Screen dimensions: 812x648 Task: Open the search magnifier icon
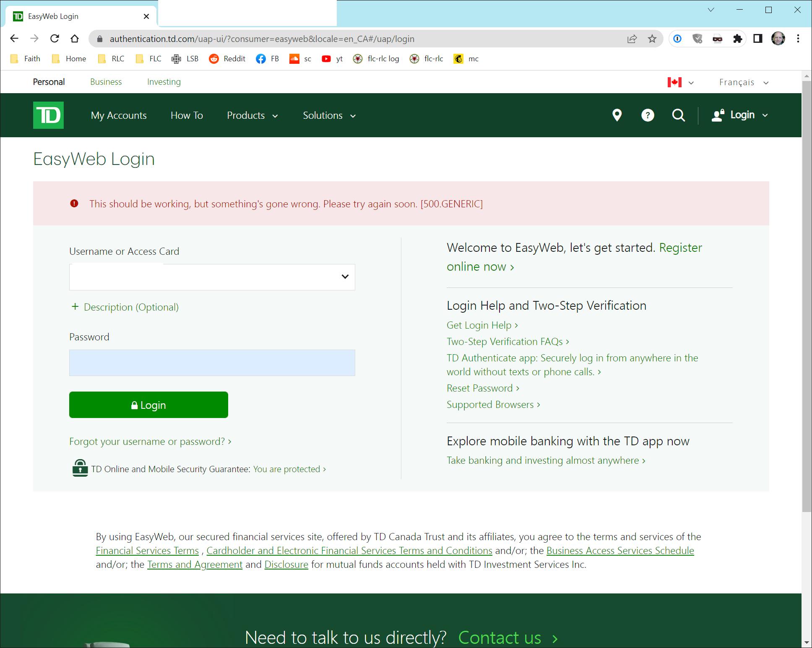coord(678,115)
